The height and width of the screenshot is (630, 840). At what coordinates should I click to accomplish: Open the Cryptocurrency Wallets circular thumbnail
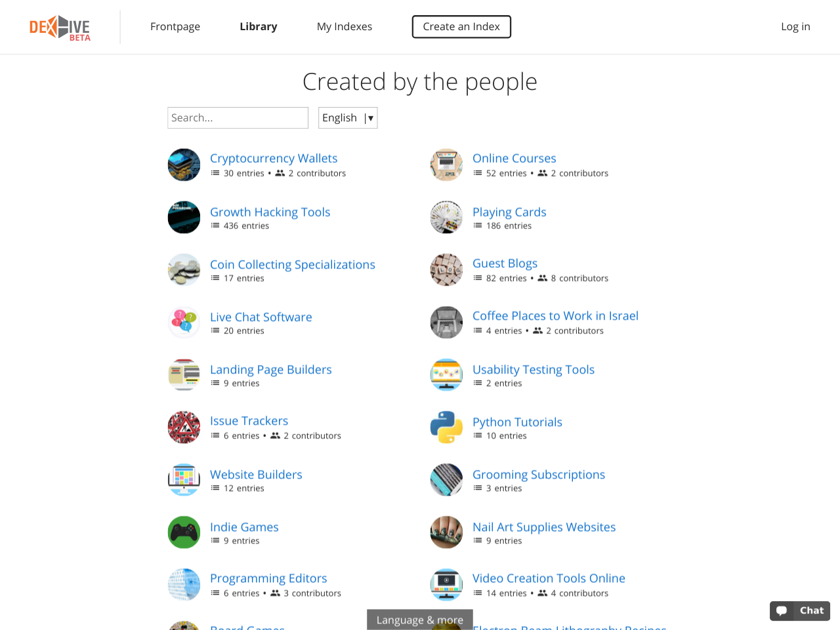(184, 165)
